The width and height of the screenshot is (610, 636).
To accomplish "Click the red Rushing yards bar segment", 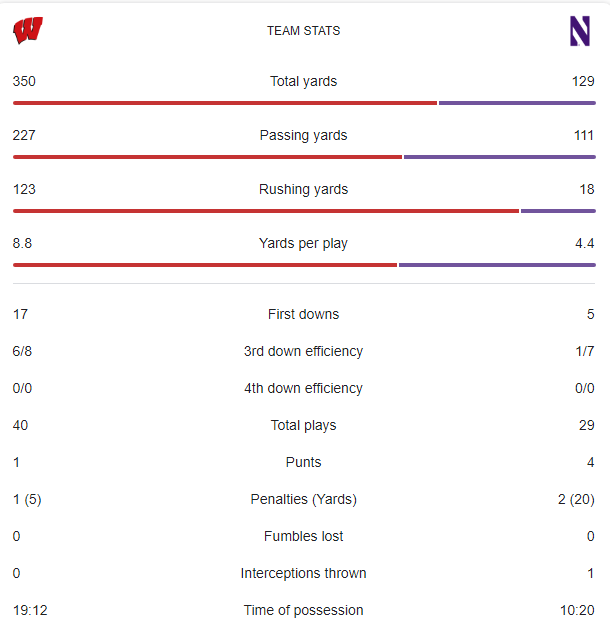I will click(x=265, y=210).
